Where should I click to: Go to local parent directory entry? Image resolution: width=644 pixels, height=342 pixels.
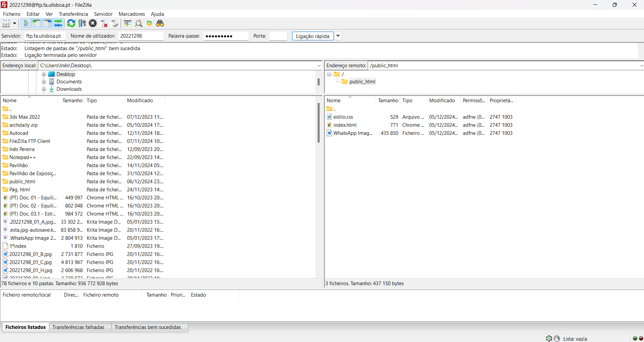point(7,109)
